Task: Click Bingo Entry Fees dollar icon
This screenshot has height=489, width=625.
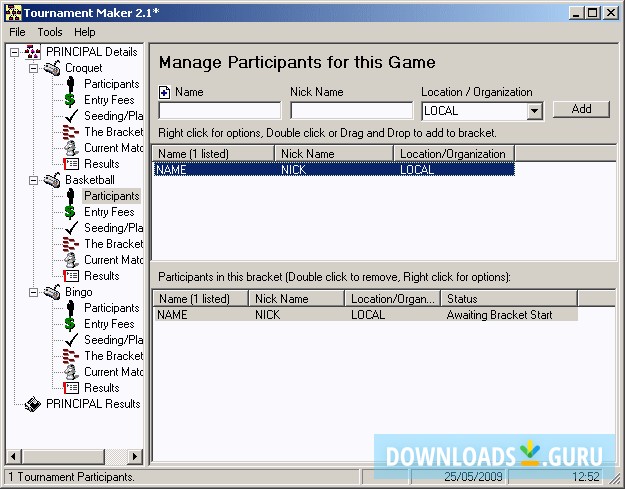Action: pyautogui.click(x=70, y=324)
